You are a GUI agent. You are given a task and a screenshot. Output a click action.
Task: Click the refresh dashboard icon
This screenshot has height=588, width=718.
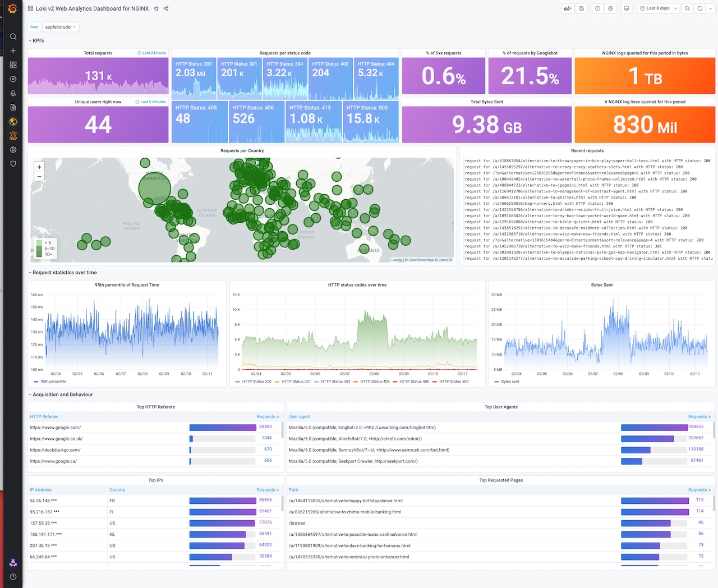click(x=700, y=8)
